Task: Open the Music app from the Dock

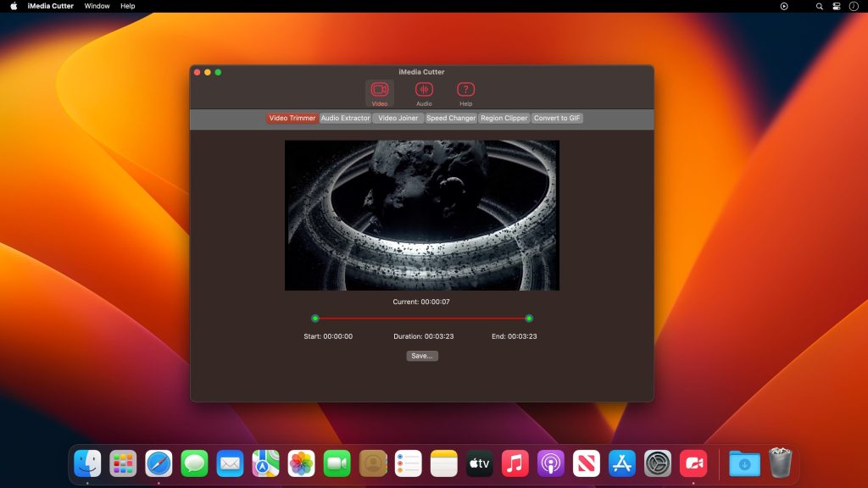Action: [515, 463]
